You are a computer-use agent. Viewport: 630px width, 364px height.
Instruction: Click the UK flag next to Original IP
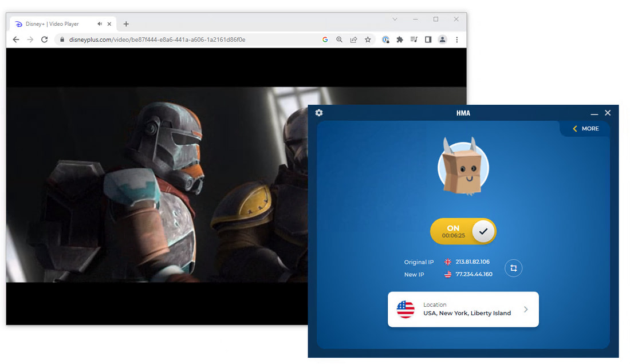coord(448,262)
